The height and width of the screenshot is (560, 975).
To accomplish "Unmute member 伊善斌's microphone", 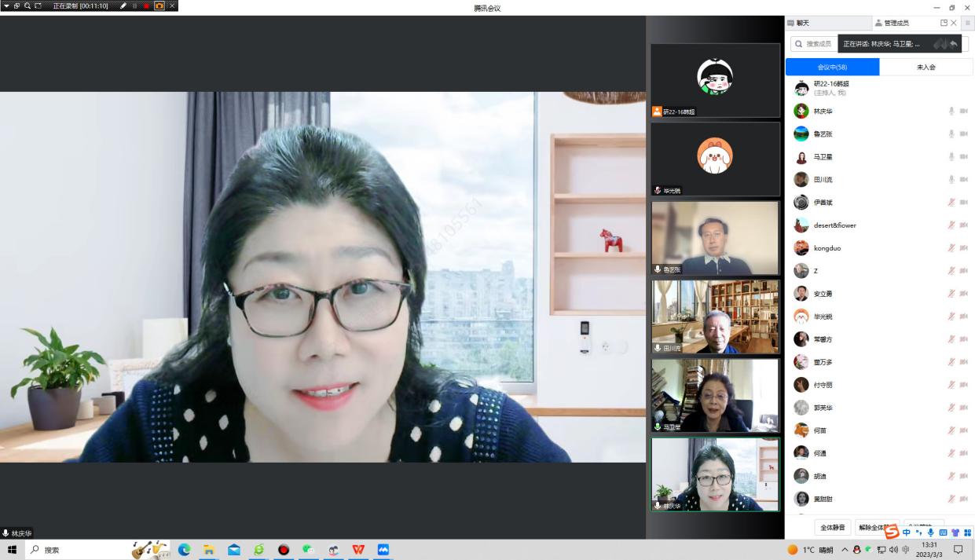I will coord(951,203).
